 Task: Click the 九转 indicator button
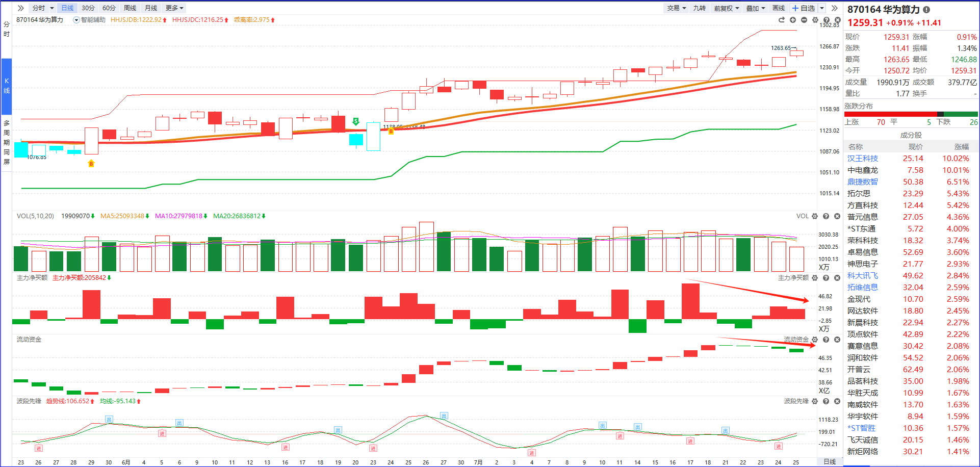[x=700, y=8]
